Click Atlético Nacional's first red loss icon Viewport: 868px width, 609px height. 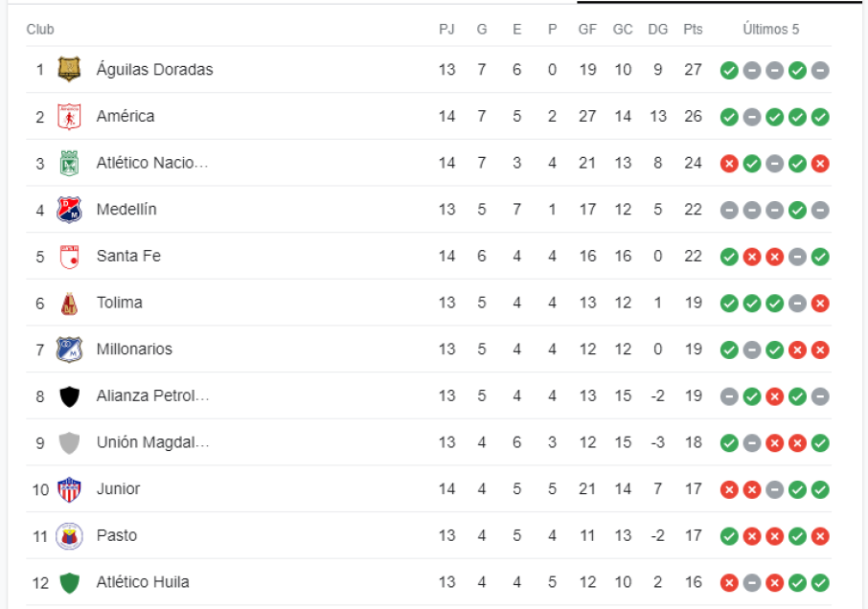(x=729, y=164)
